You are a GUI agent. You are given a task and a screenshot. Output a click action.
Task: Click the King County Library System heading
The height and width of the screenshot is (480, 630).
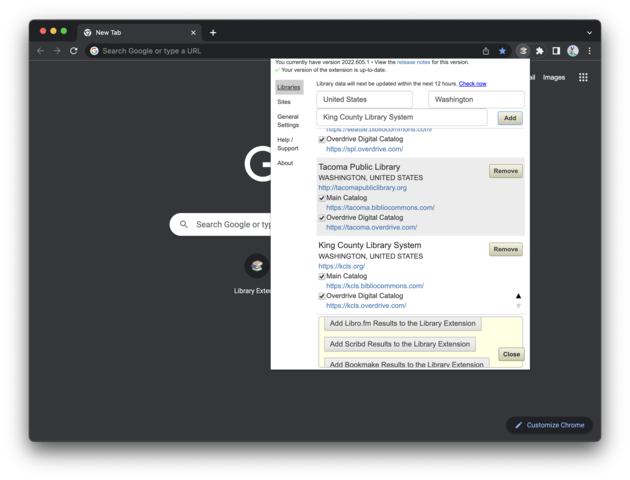pyautogui.click(x=370, y=245)
